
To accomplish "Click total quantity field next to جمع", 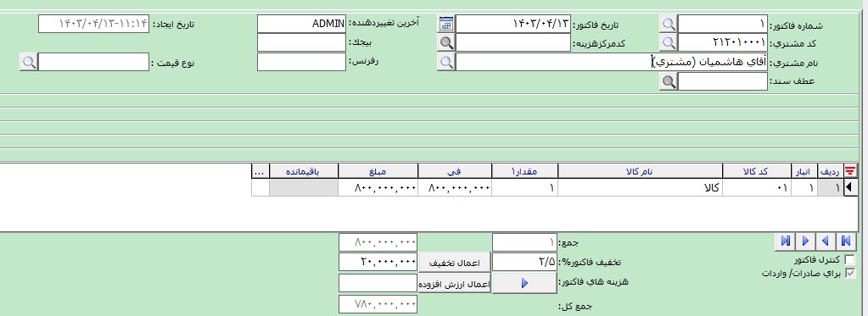I will (524, 242).
